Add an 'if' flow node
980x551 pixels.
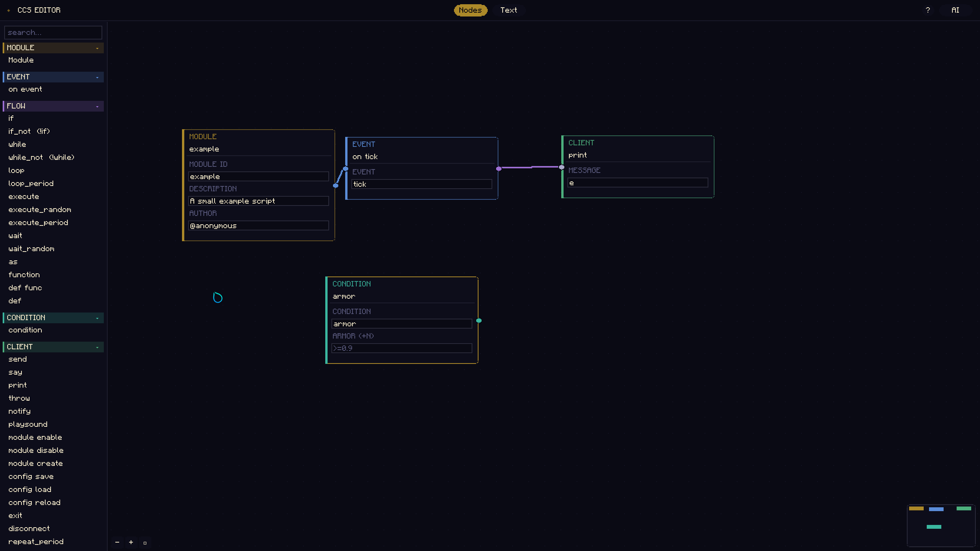click(x=53, y=118)
